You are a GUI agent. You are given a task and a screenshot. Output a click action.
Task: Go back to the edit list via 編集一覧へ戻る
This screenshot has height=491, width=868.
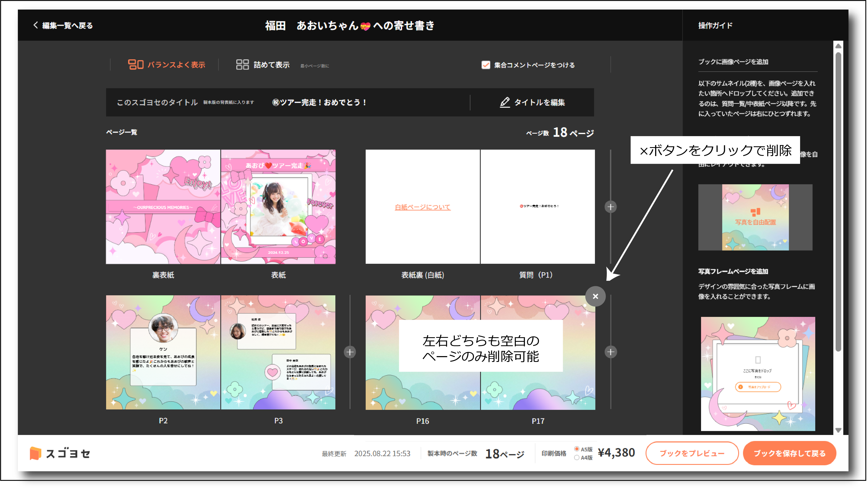click(x=63, y=25)
